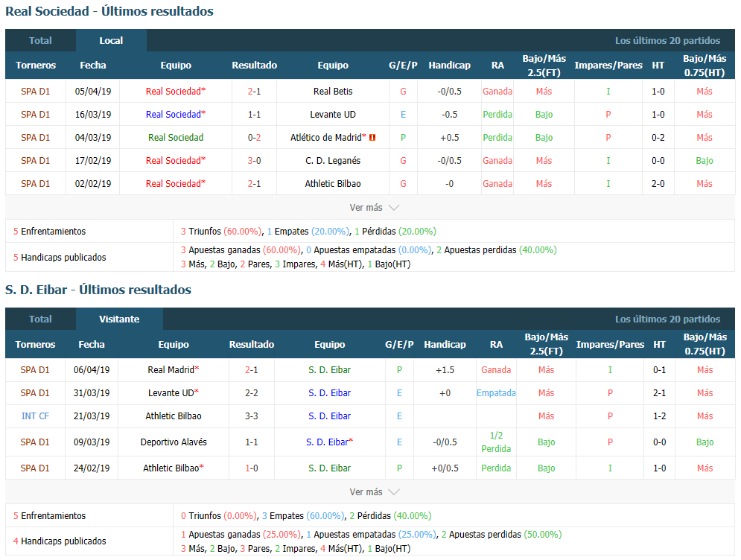Click the date 31/03/19
This screenshot has width=741, height=560.
92,393
